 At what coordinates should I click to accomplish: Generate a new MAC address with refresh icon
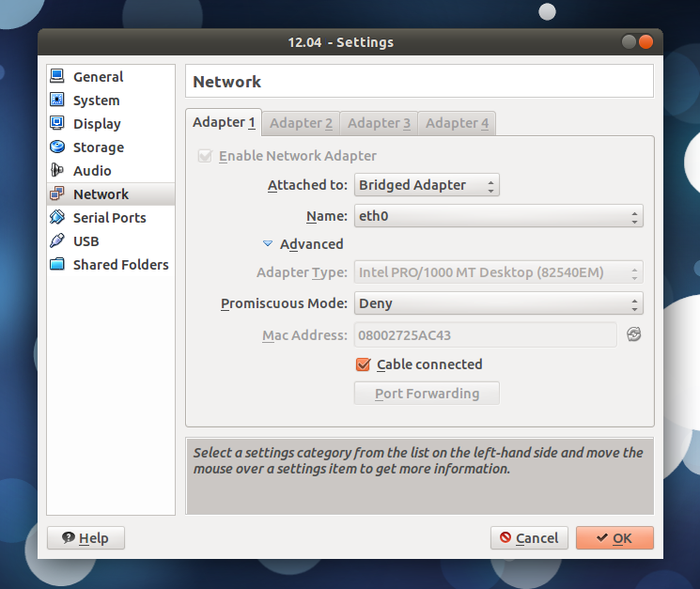(x=634, y=334)
